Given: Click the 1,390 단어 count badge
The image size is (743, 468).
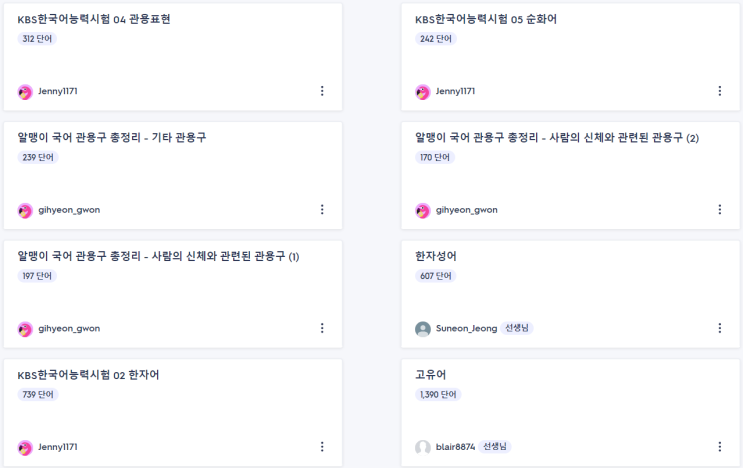Looking at the screenshot, I should point(437,395).
